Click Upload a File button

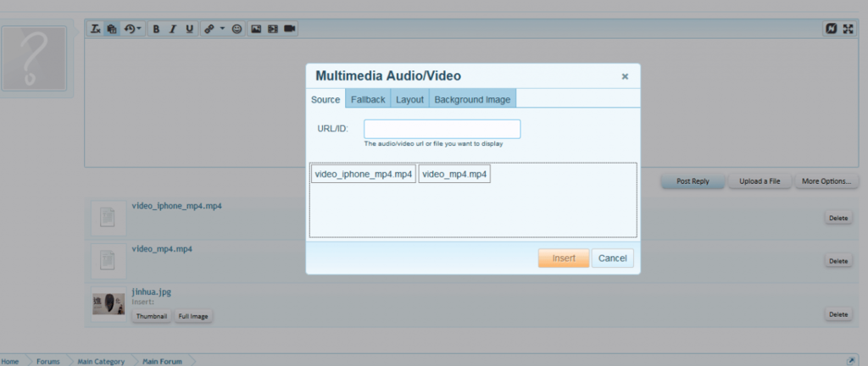pyautogui.click(x=759, y=181)
